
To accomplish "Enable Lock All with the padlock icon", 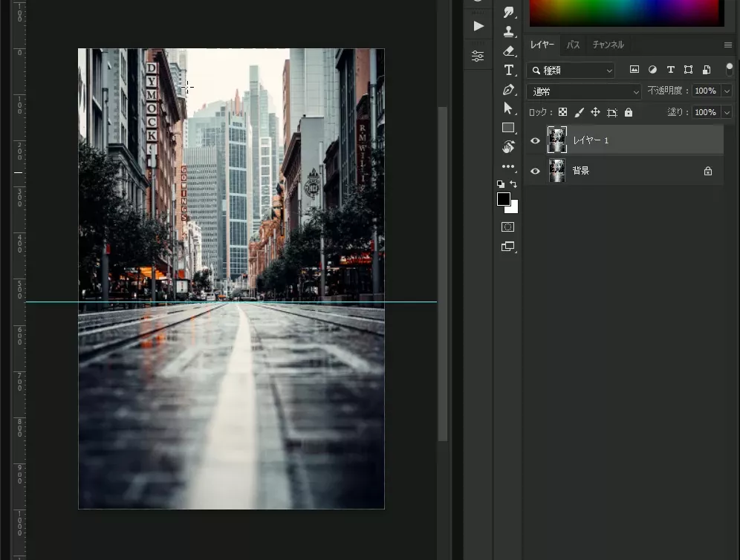I will tap(628, 112).
